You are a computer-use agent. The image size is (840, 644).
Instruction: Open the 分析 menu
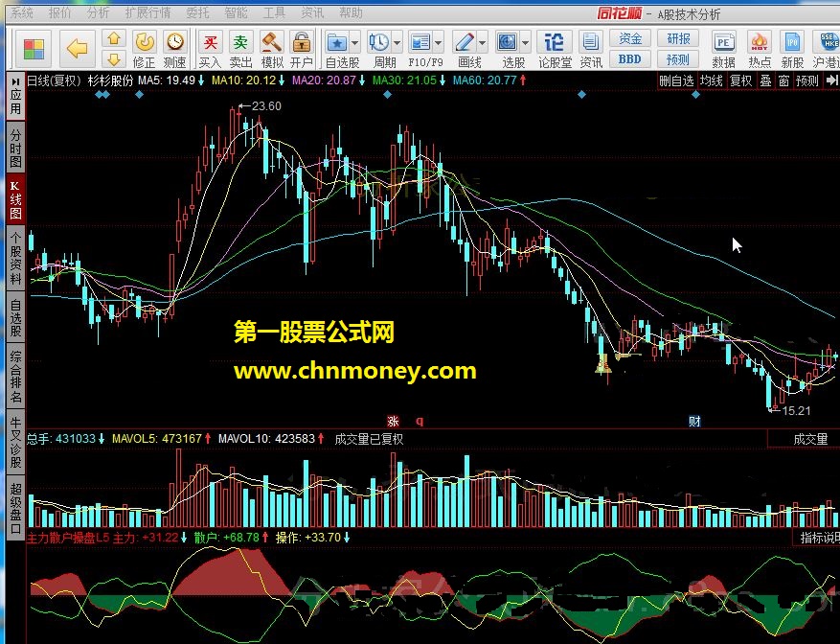click(98, 12)
